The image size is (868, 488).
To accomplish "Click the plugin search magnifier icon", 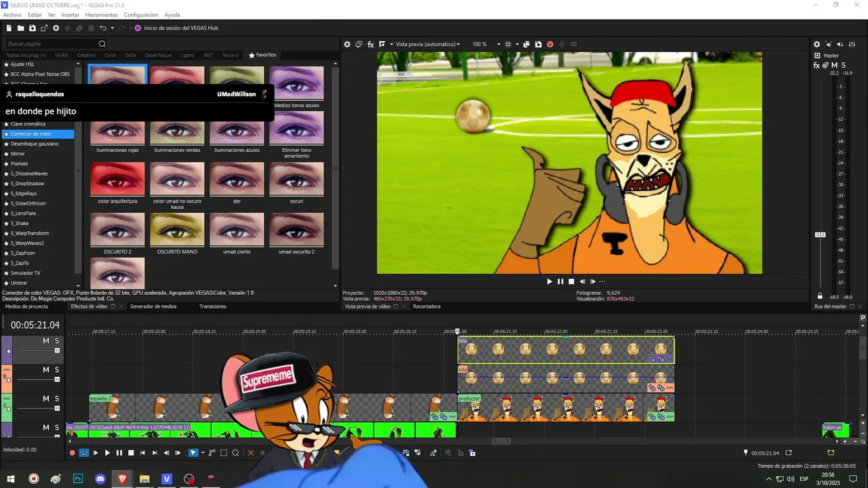I will (x=102, y=44).
